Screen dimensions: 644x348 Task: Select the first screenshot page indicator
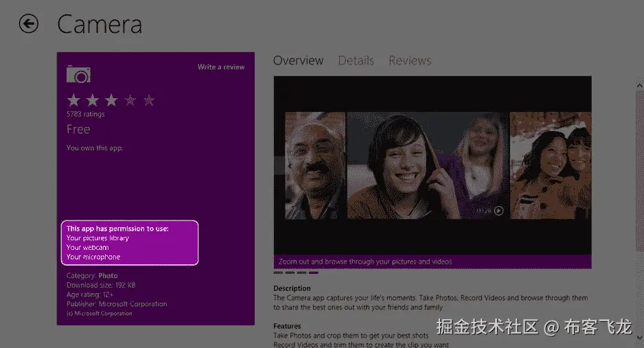[x=278, y=272]
